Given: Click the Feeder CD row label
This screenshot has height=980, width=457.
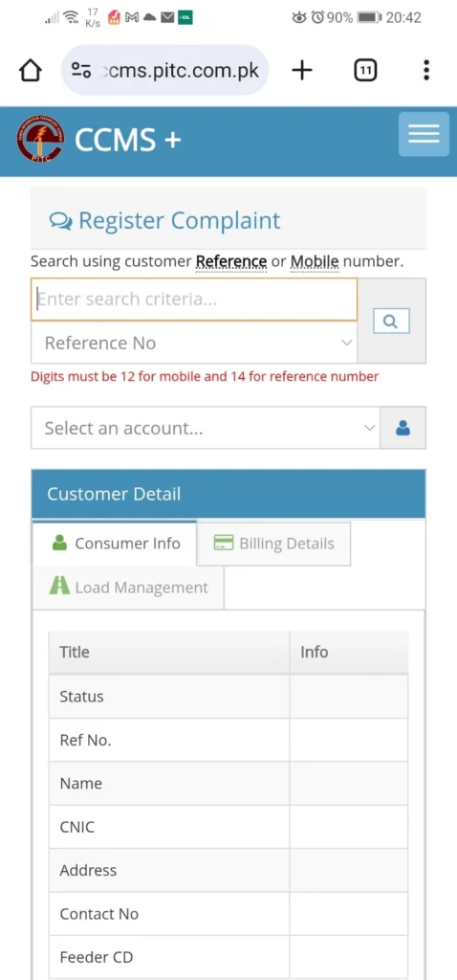Looking at the screenshot, I should click(97, 957).
